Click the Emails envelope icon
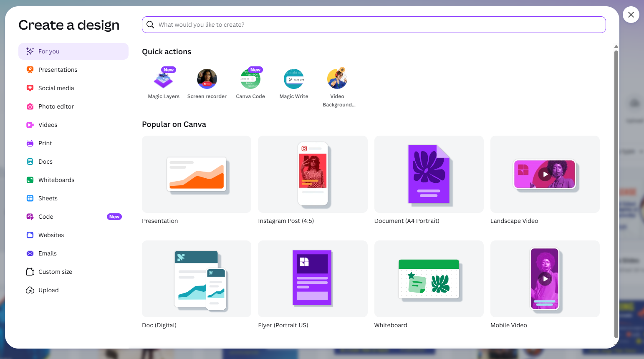644x359 pixels. pos(30,253)
